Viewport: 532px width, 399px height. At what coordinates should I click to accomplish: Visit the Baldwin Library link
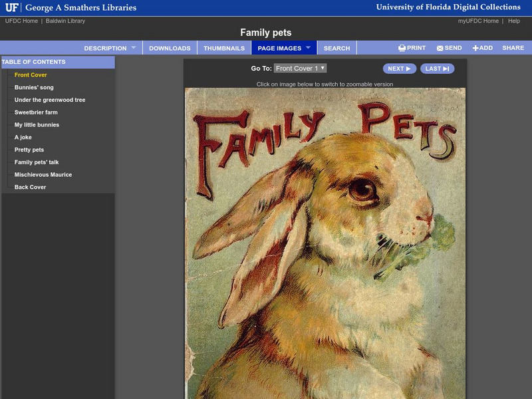point(65,20)
